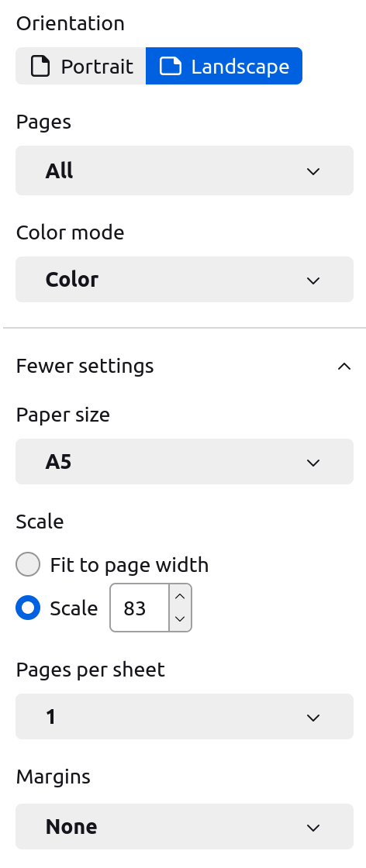Click the Margins dropdown chevron arrow
The width and height of the screenshot is (366, 868).
coord(313,828)
